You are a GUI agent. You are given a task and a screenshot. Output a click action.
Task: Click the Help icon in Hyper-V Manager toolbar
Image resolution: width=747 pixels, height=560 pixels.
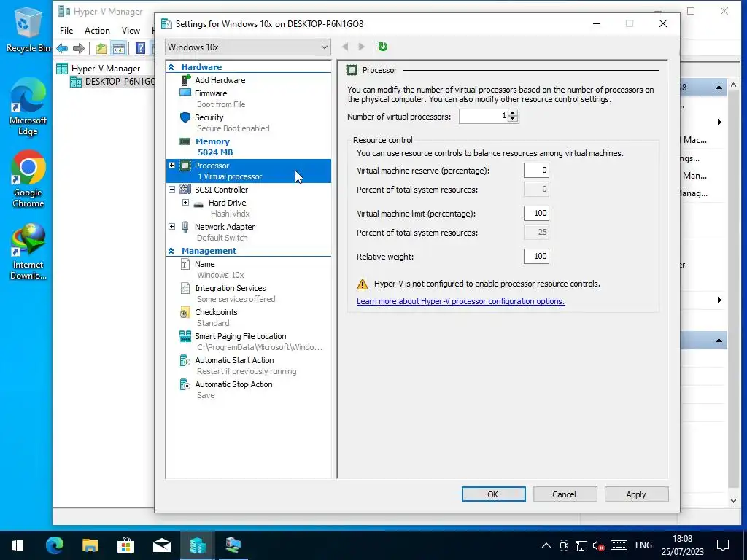click(x=141, y=48)
